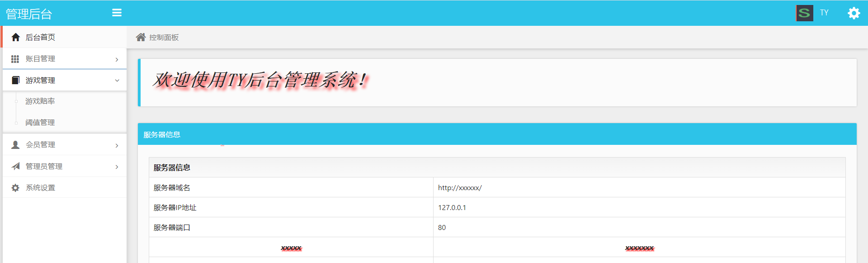Expand the 账目管理 chevron arrow
Image resolution: width=868 pixels, height=263 pixels.
point(117,59)
